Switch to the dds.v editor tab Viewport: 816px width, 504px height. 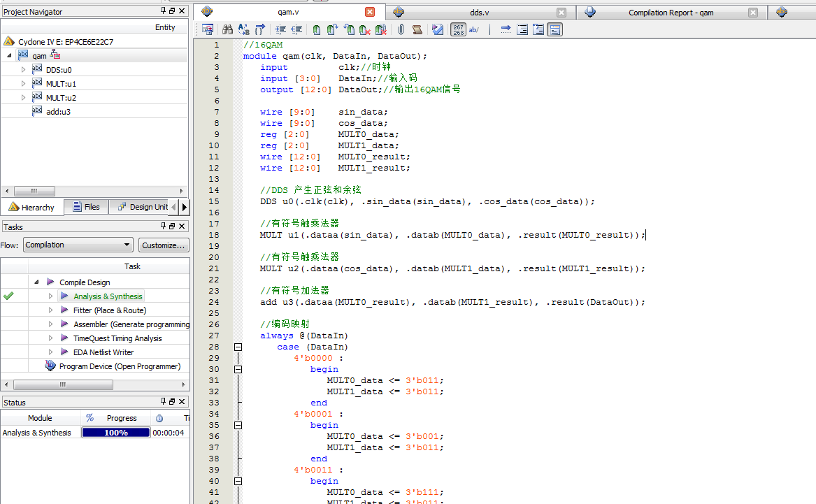(480, 13)
